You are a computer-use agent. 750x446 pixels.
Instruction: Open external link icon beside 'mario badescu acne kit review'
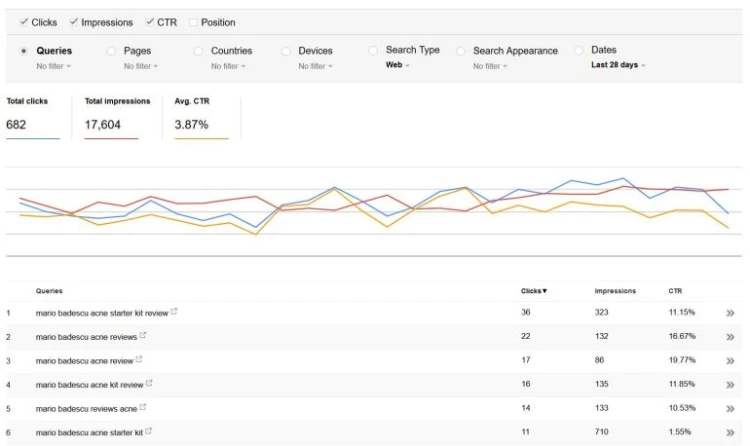click(150, 383)
